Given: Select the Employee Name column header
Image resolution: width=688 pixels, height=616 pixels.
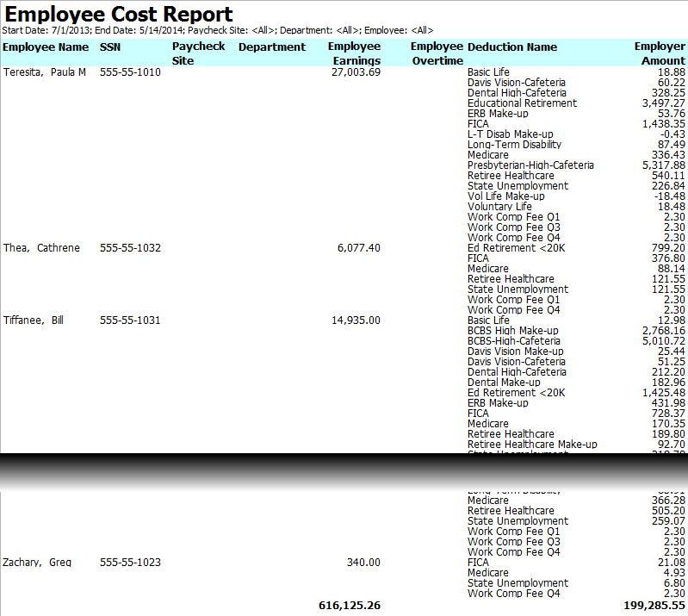Looking at the screenshot, I should point(46,47).
